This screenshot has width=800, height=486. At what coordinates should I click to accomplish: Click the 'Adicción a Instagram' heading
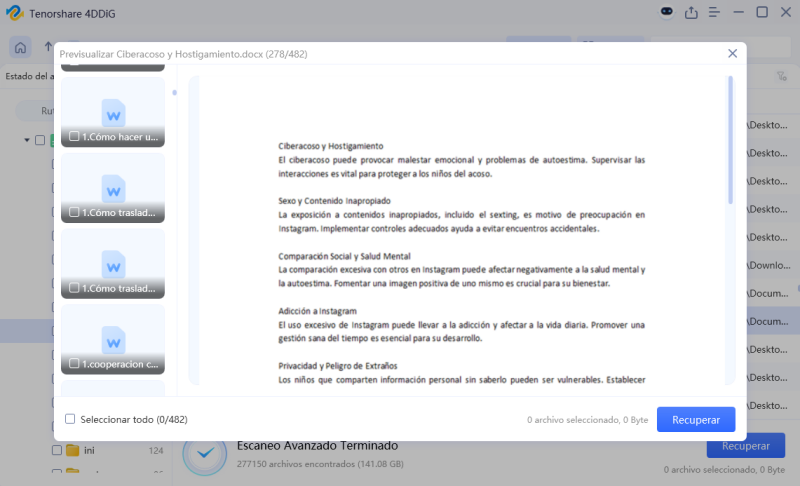(x=317, y=311)
